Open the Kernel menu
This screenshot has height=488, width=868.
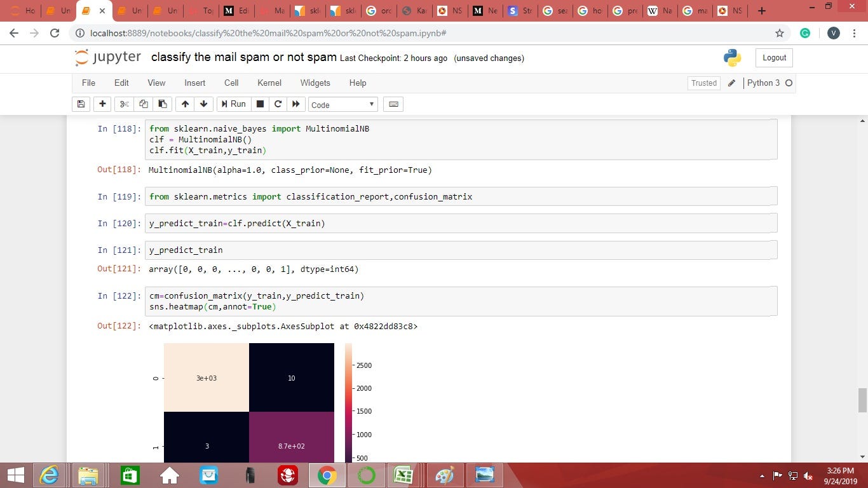click(x=269, y=83)
